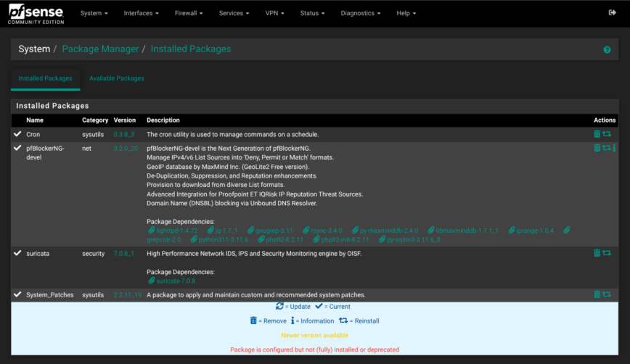Click the Name column header

pyautogui.click(x=35, y=120)
